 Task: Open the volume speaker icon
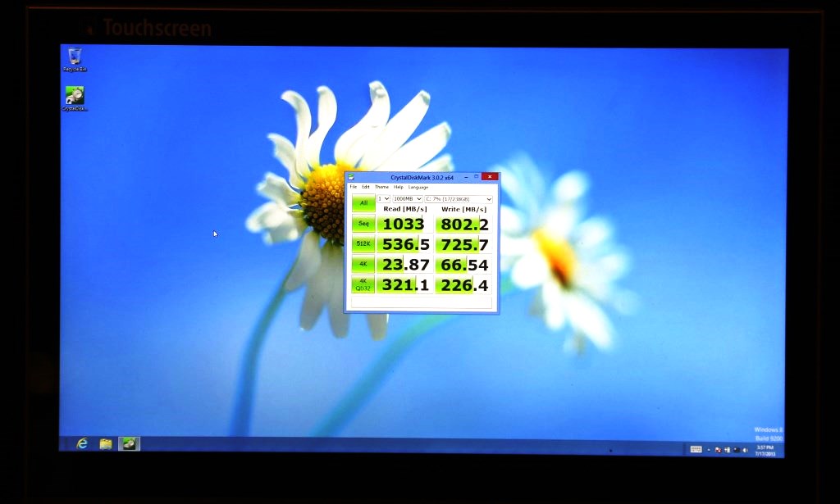(x=745, y=450)
